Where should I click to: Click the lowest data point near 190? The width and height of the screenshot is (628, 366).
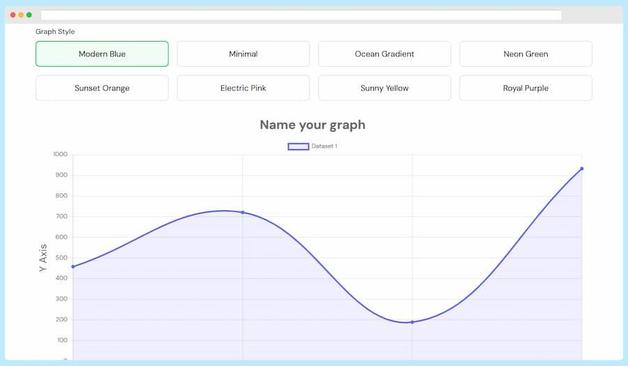pos(412,322)
